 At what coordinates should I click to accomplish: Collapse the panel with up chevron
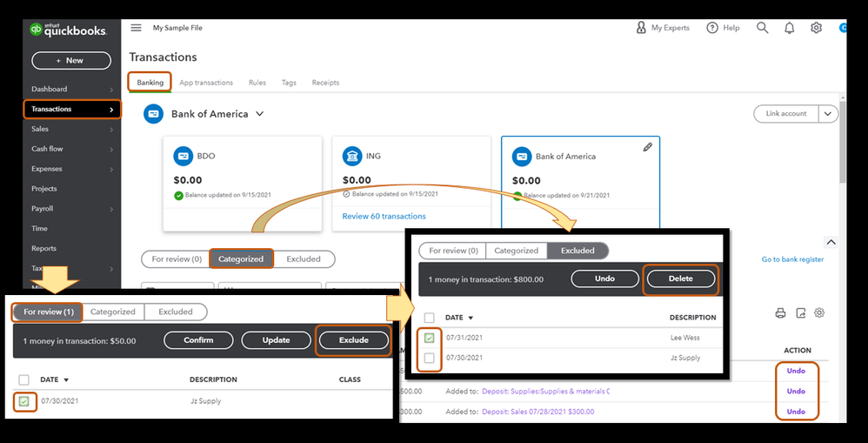point(831,242)
